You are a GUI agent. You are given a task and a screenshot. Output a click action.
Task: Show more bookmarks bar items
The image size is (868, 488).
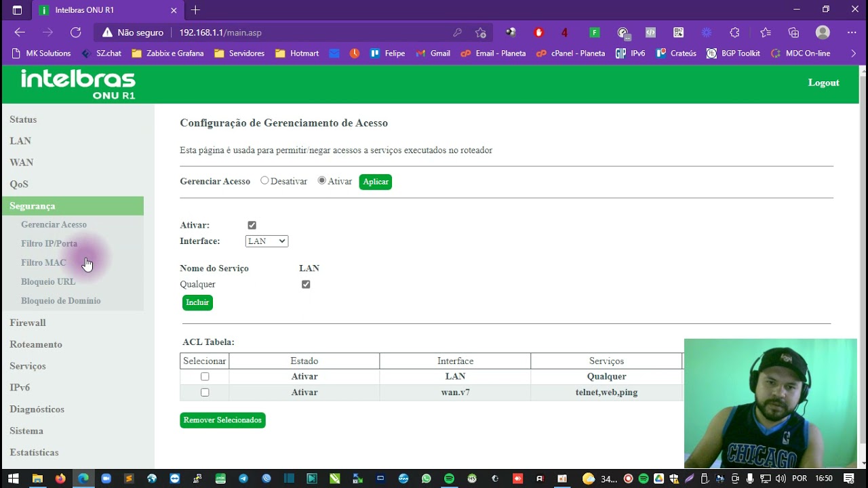coord(852,54)
